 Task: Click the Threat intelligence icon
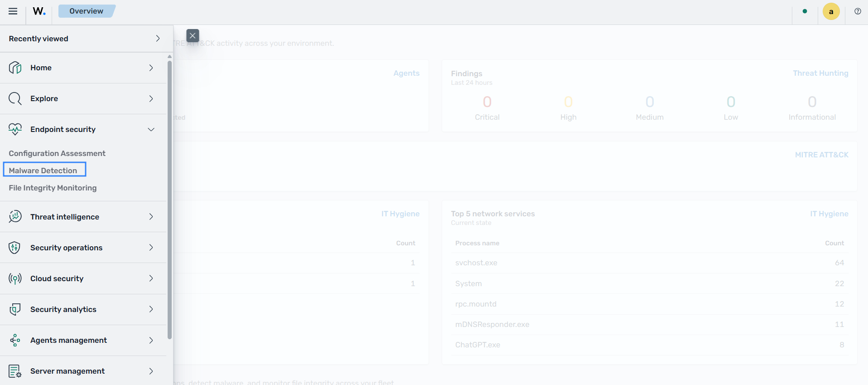pos(15,217)
